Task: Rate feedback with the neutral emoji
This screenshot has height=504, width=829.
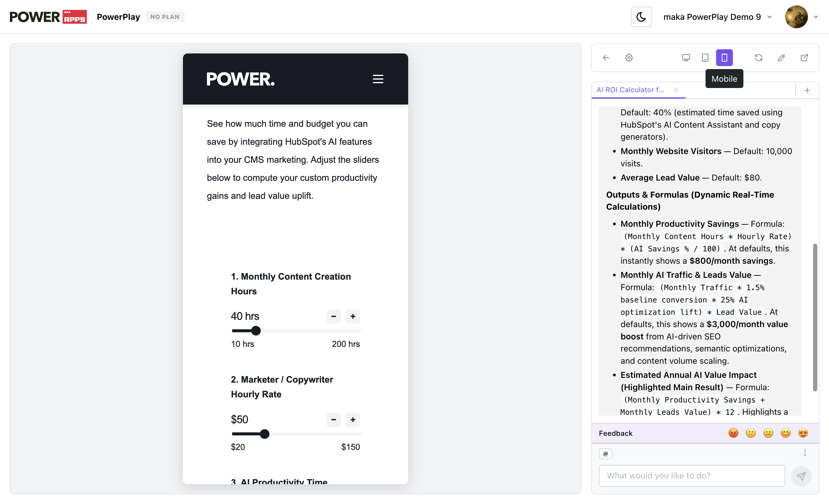Action: coord(768,433)
